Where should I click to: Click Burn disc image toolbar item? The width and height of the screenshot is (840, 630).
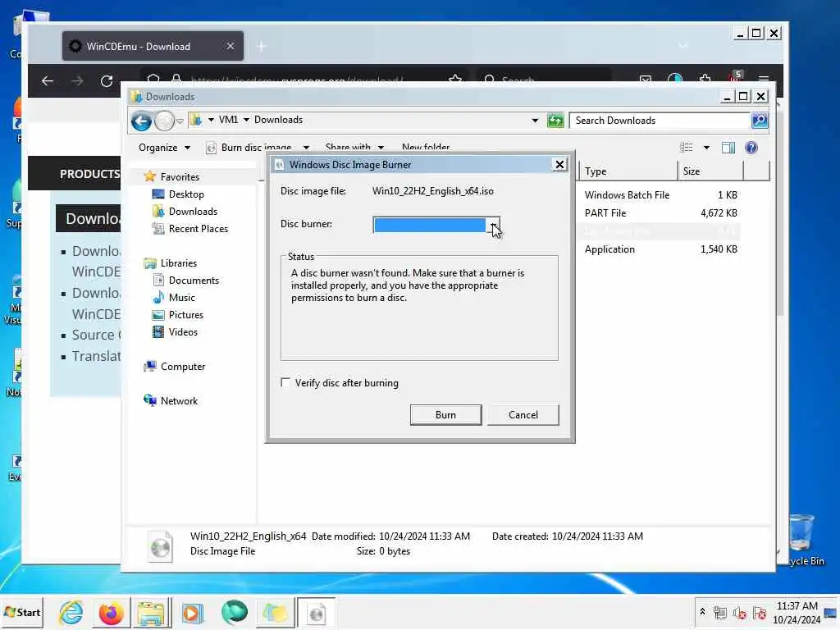coord(249,148)
